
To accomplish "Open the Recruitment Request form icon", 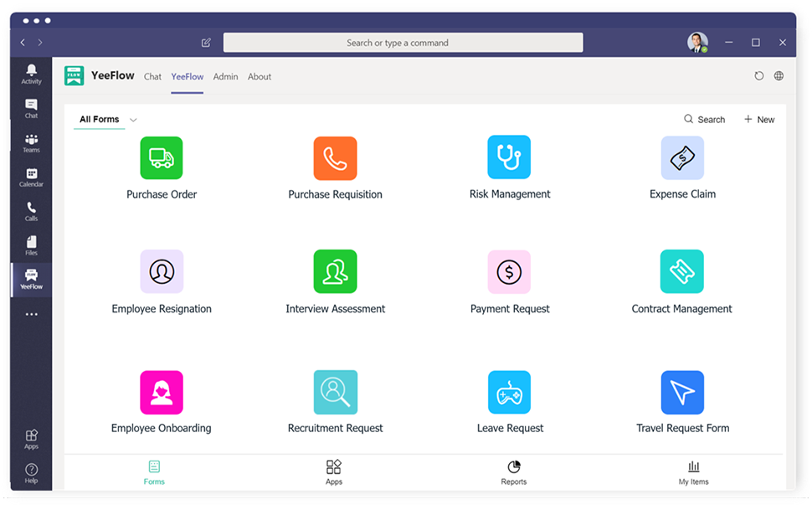I will coord(336,392).
